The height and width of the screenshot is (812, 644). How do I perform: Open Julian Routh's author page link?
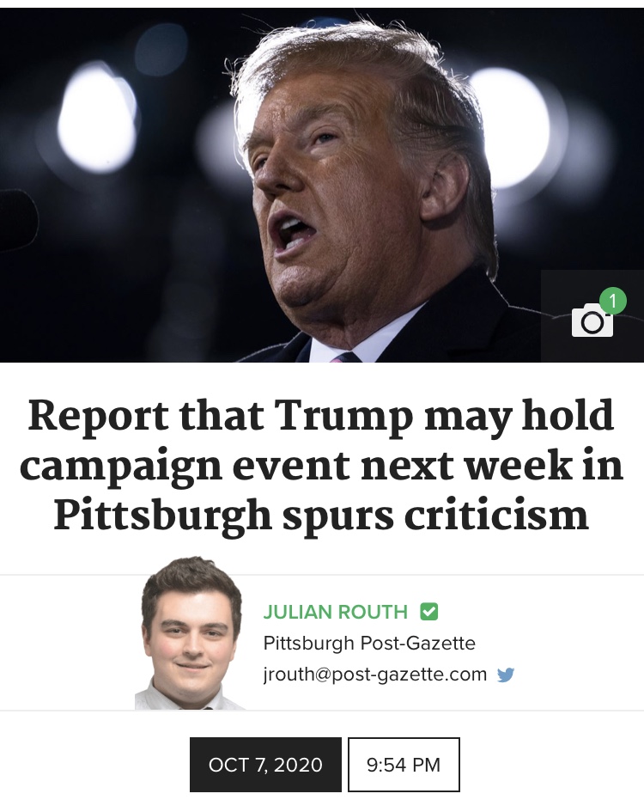pyautogui.click(x=336, y=612)
